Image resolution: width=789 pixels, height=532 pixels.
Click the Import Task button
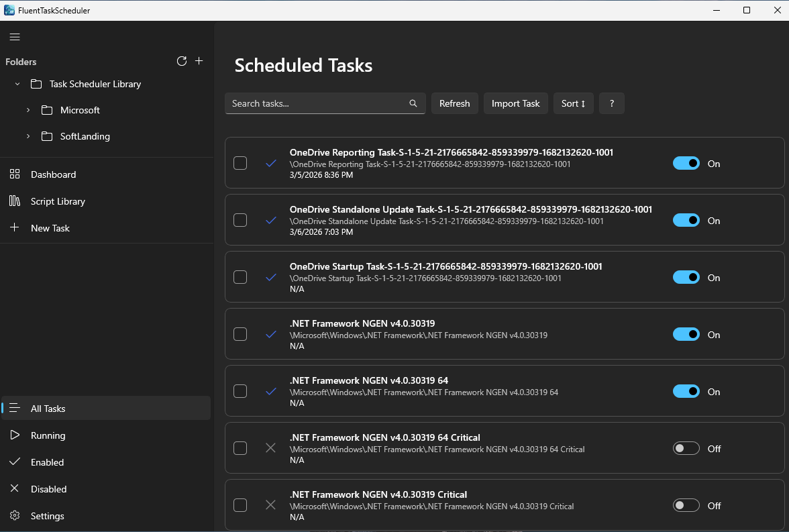click(x=515, y=103)
